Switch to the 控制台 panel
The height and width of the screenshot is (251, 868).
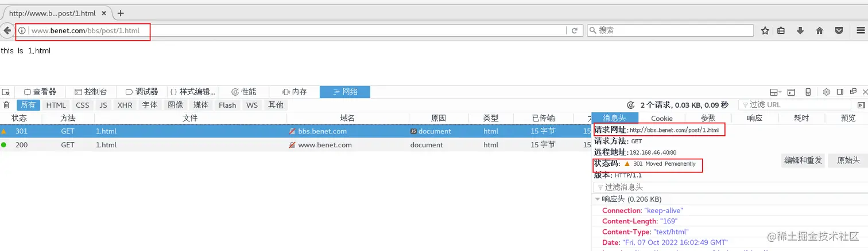[91, 92]
